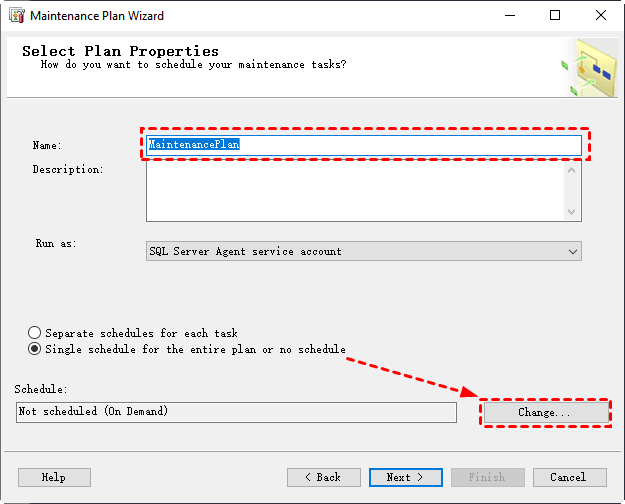The width and height of the screenshot is (625, 504).
Task: Cancel the Maintenance Plan Wizard
Action: point(569,477)
